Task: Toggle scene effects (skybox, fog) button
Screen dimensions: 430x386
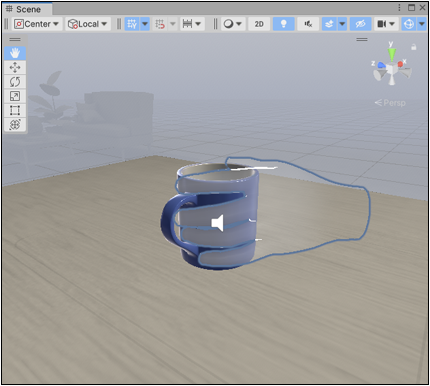Action: (329, 24)
